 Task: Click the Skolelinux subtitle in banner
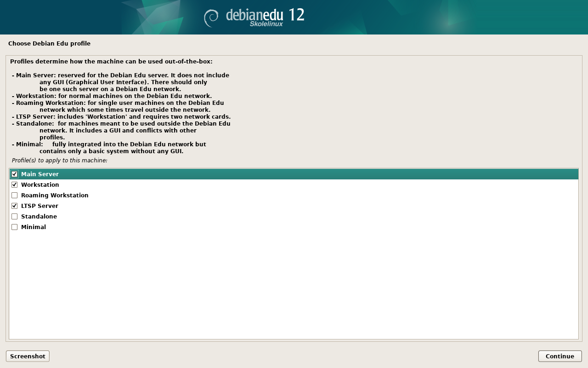coord(266,24)
